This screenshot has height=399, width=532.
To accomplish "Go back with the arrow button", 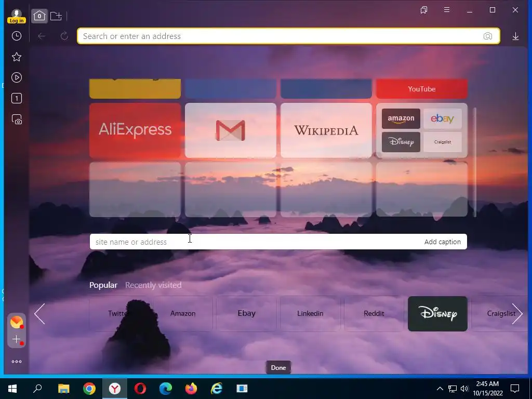I will [42, 36].
